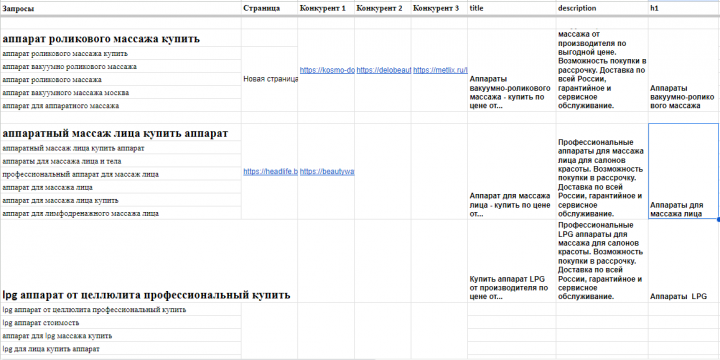Select the Новая страница cell
720x360 pixels.
tap(270, 79)
